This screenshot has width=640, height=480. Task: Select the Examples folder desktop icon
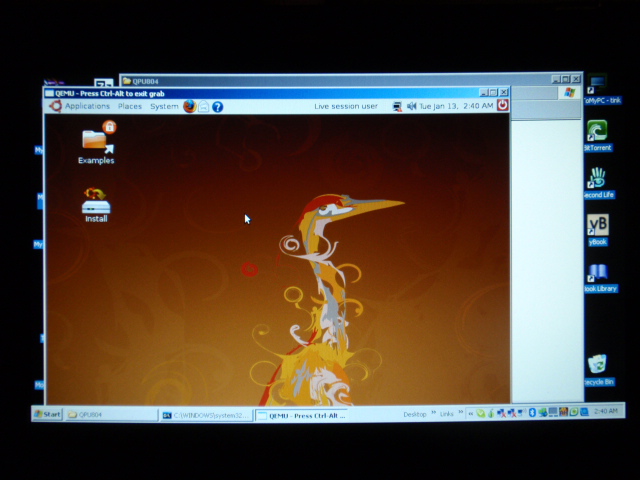click(x=96, y=142)
